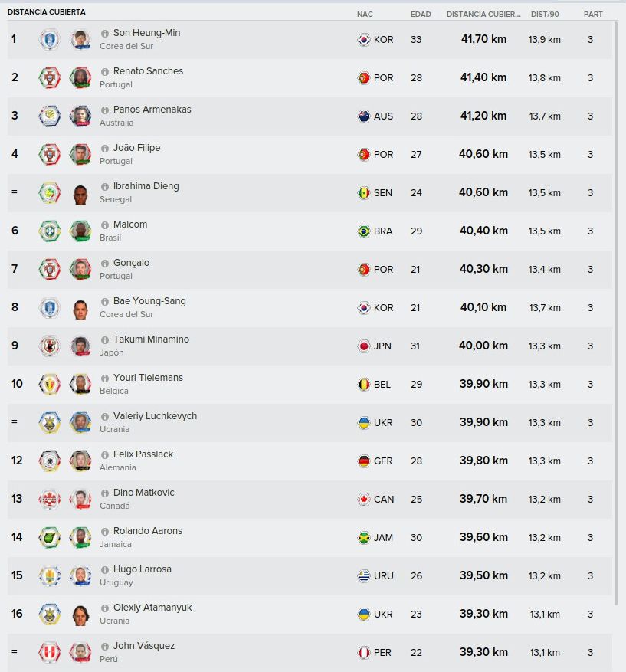Click Canada crest beside Dino Matkovic
The image size is (626, 672).
49,500
